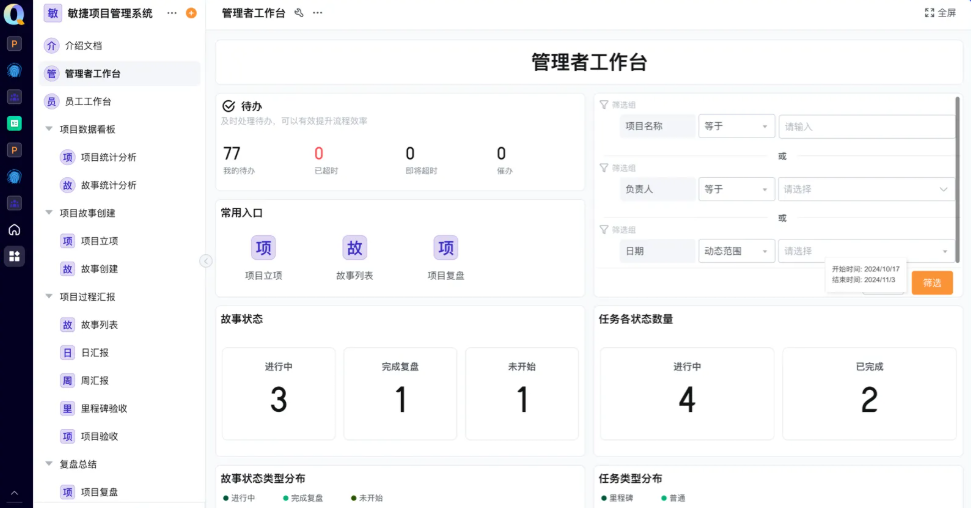Toggle 进行中 legend in 故事状态类型分布 chart
Screen dimensions: 971x508
pos(239,498)
